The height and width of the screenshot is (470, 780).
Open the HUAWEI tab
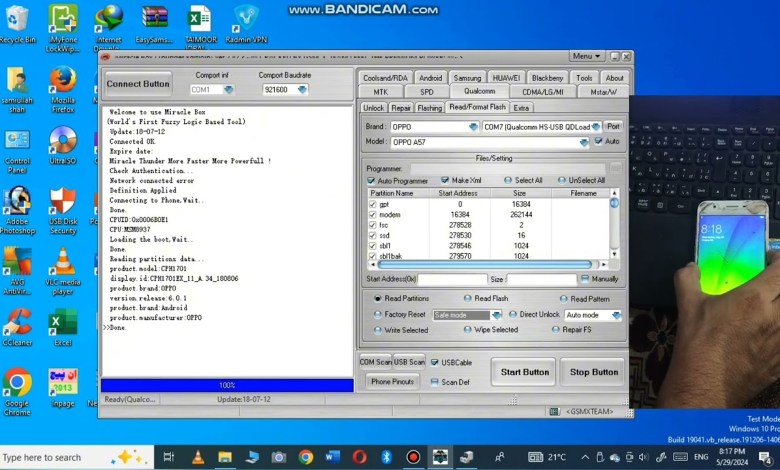click(506, 78)
